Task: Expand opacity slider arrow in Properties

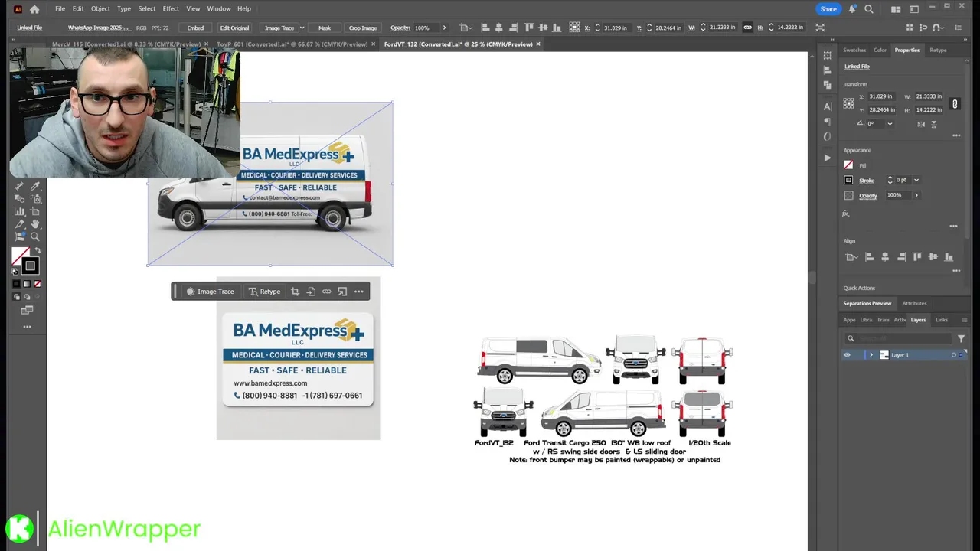Action: pos(916,195)
